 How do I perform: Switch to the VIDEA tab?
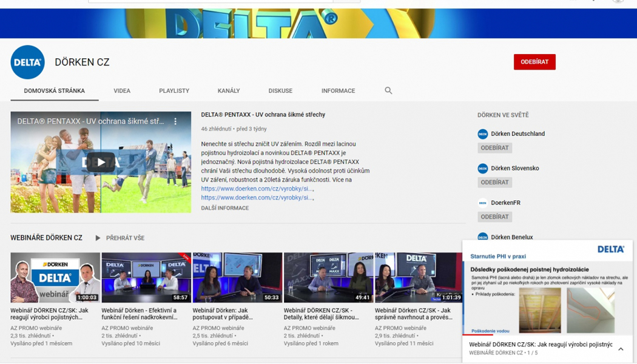click(122, 90)
